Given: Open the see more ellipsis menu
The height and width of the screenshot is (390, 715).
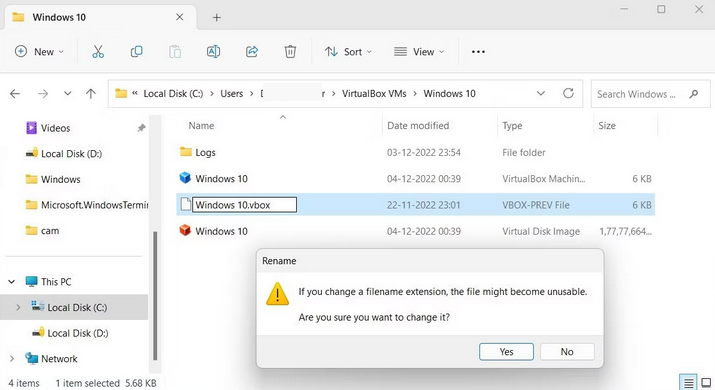Looking at the screenshot, I should point(478,52).
